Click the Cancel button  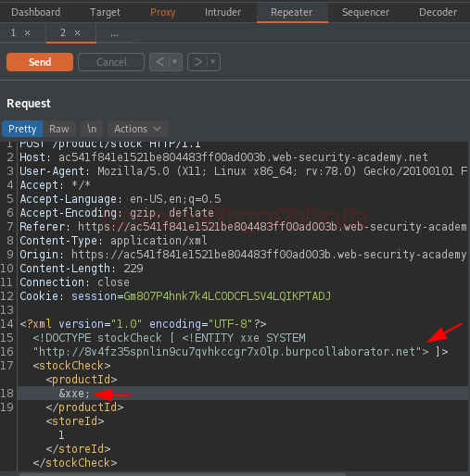click(111, 62)
